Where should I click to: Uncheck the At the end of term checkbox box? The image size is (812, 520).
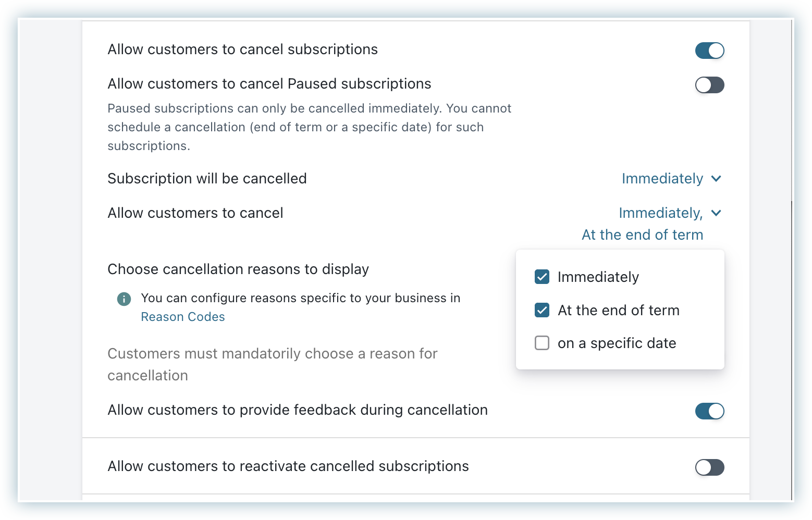(x=542, y=310)
